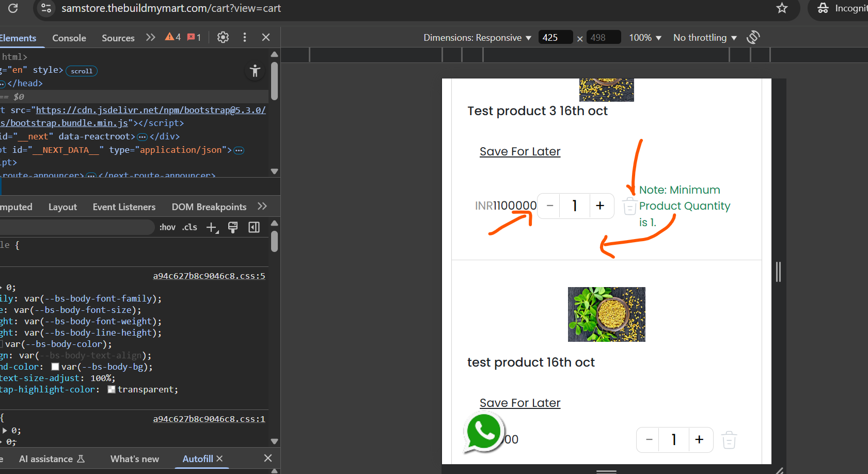This screenshot has height=474, width=868.
Task: Click the background-color white swatch
Action: [x=55, y=367]
